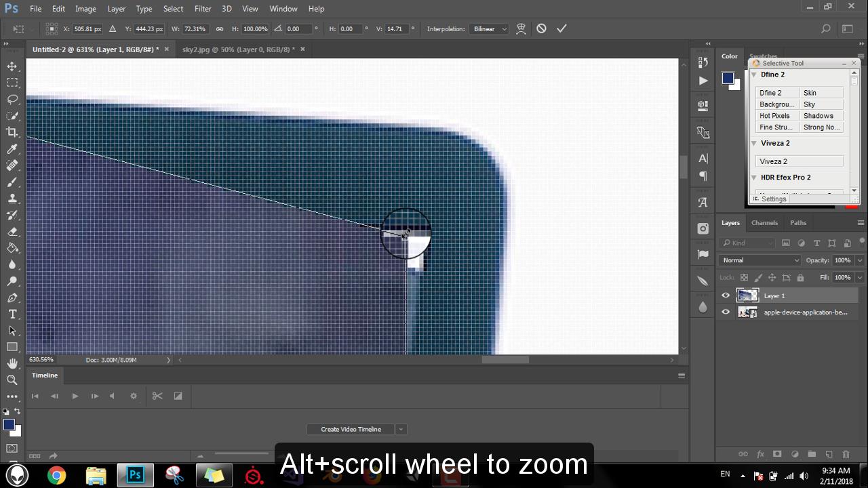
Task: Toggle lock image pixels brush icon
Action: click(x=758, y=277)
